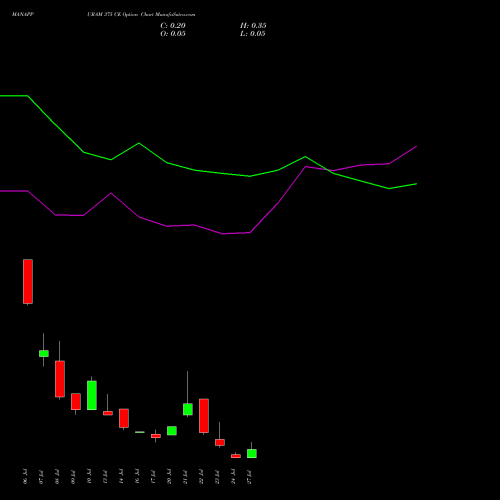Click the red candle above 08 Jul

click(x=60, y=379)
